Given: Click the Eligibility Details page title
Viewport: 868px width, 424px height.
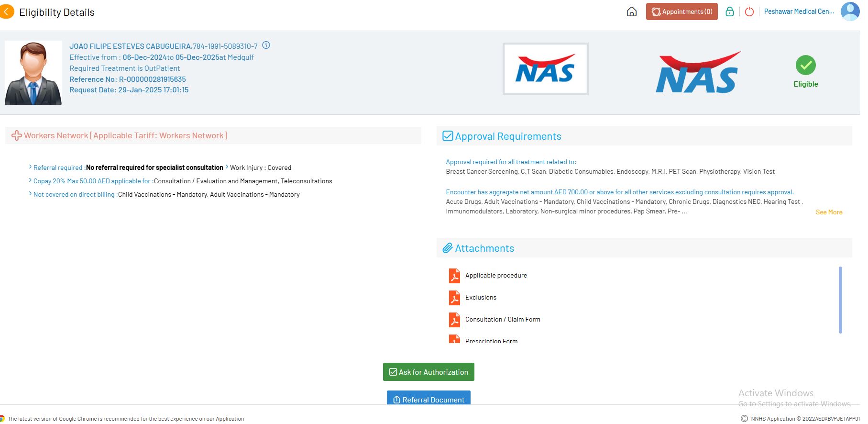Looking at the screenshot, I should [57, 12].
